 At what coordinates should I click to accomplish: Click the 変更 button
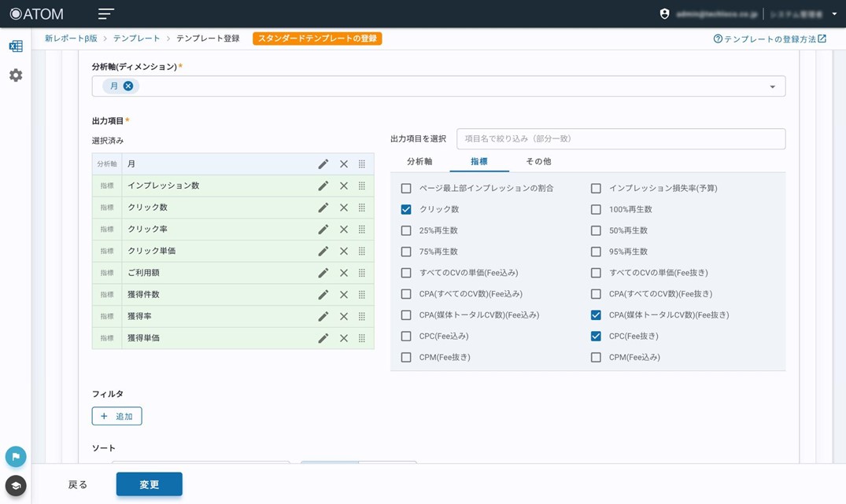coord(150,484)
